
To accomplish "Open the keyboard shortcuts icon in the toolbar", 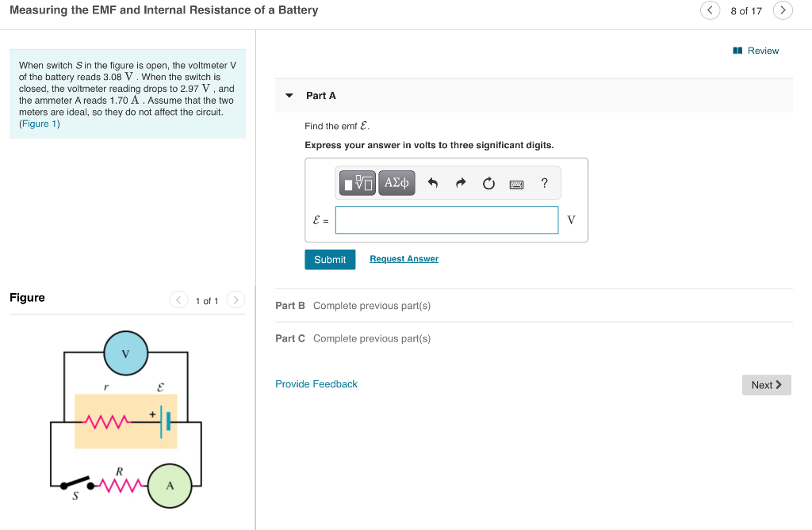I will (x=516, y=183).
